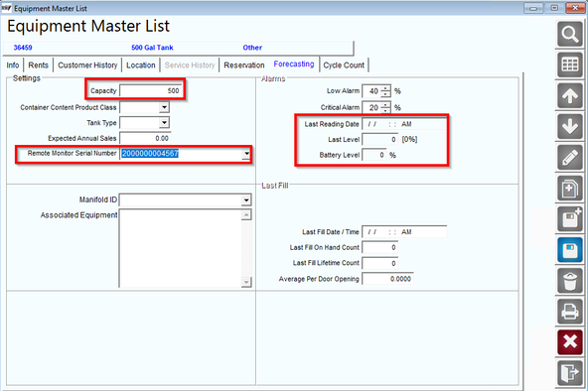Screen dimensions: 588x391
Task: Click the Critical Alarm value field
Action: click(x=371, y=107)
